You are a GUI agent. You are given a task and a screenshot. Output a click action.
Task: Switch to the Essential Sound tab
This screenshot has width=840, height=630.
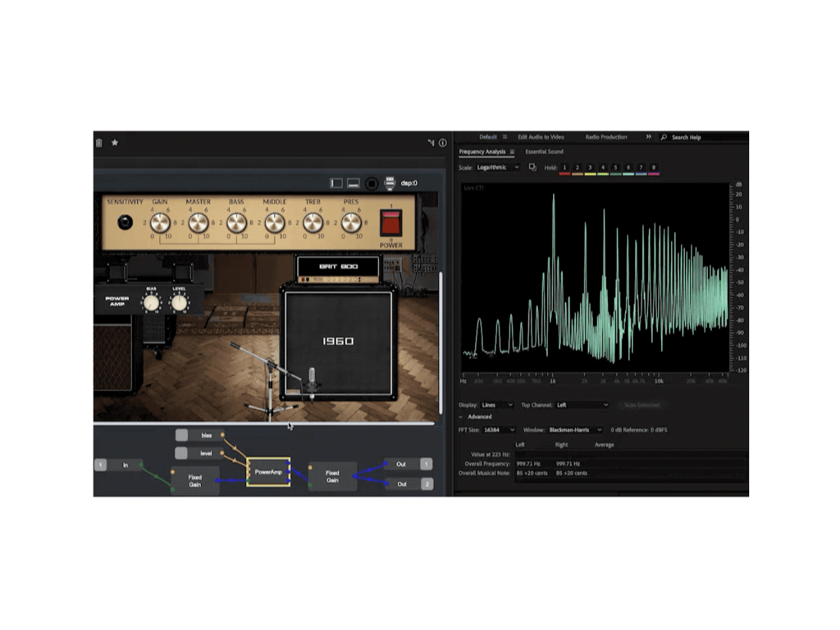pyautogui.click(x=544, y=152)
